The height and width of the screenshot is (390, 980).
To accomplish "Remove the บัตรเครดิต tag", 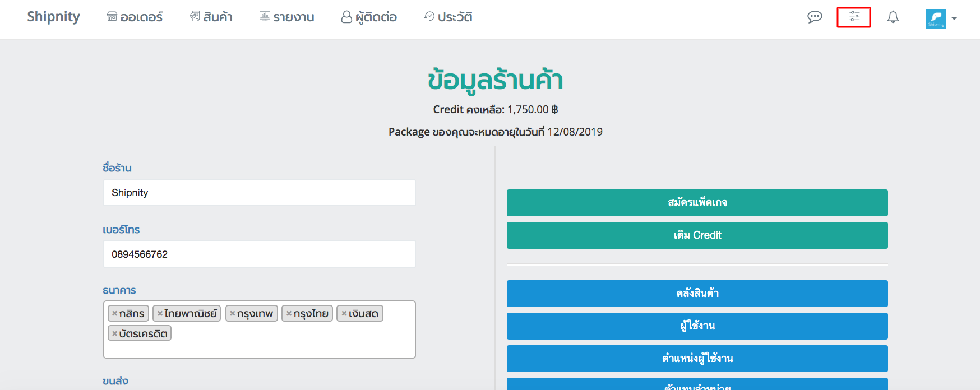I will (x=115, y=334).
